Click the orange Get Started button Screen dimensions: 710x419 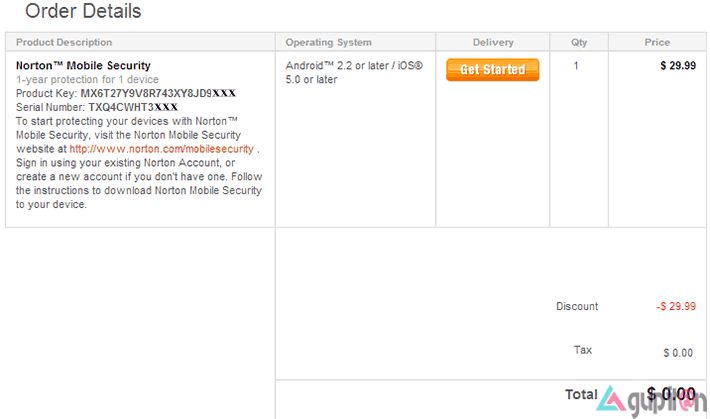coord(492,70)
